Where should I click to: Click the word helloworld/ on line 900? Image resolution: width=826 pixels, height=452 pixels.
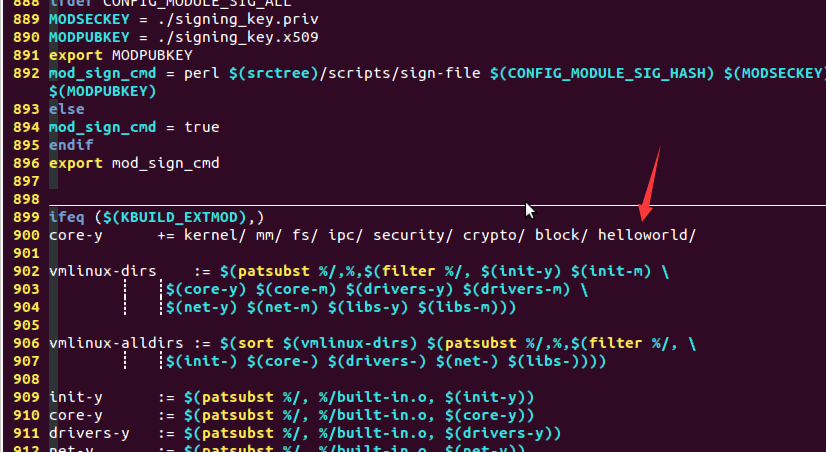click(647, 235)
